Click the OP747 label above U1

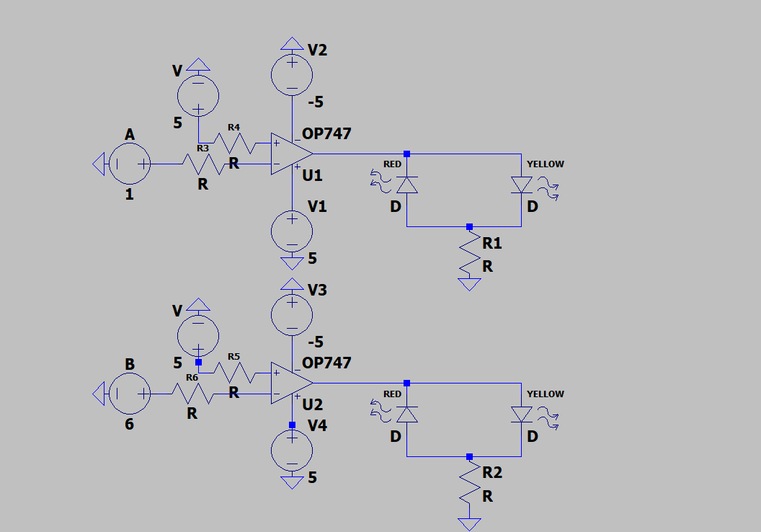(326, 134)
